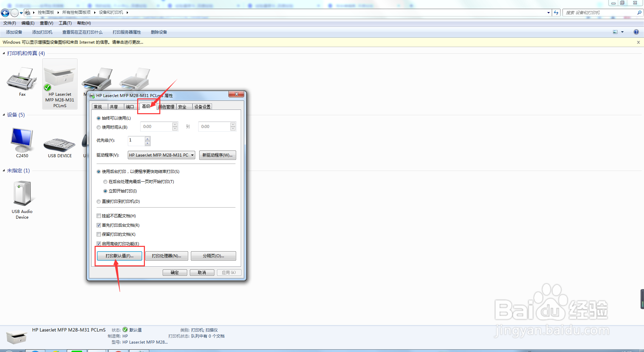
Task: Click the Devices and Printers breadcrumb
Action: coord(111,12)
